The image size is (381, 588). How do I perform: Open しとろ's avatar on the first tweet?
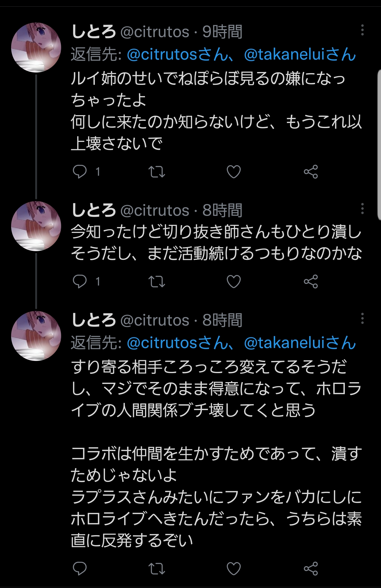click(36, 48)
